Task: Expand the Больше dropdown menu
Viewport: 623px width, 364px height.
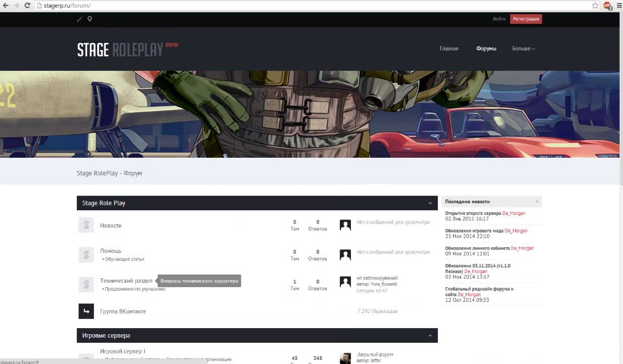Action: coord(523,49)
